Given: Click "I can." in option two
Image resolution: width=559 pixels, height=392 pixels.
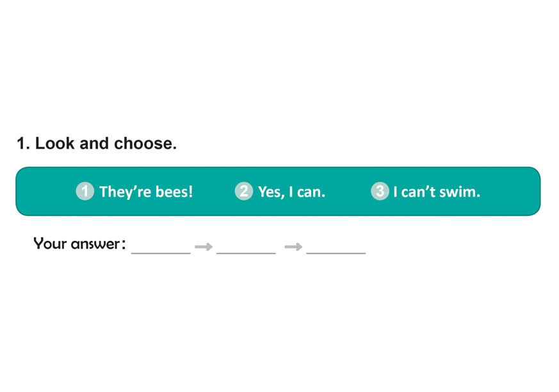Looking at the screenshot, I should click(307, 192).
